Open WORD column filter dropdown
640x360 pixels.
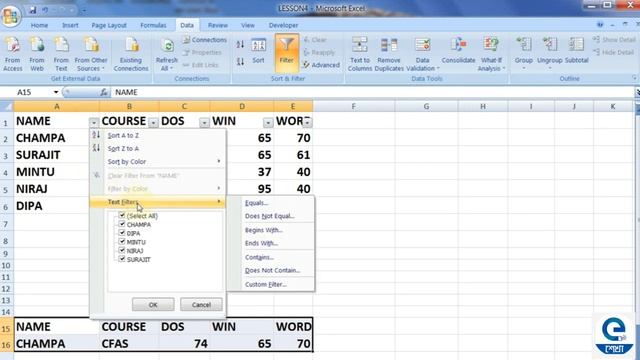(x=307, y=122)
